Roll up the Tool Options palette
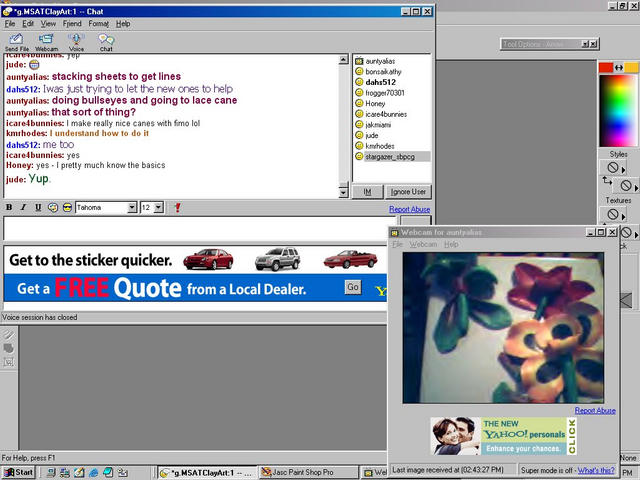 coord(585,44)
